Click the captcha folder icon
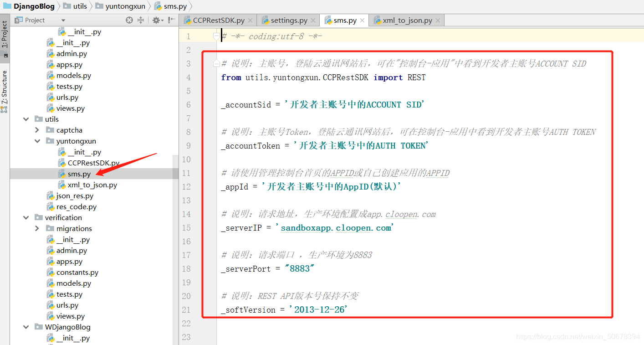Screen dimensions: 644x345 tap(50, 130)
